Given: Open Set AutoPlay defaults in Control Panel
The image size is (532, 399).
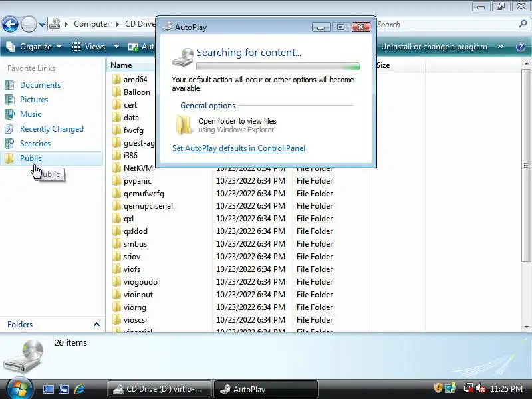Looking at the screenshot, I should tap(239, 148).
